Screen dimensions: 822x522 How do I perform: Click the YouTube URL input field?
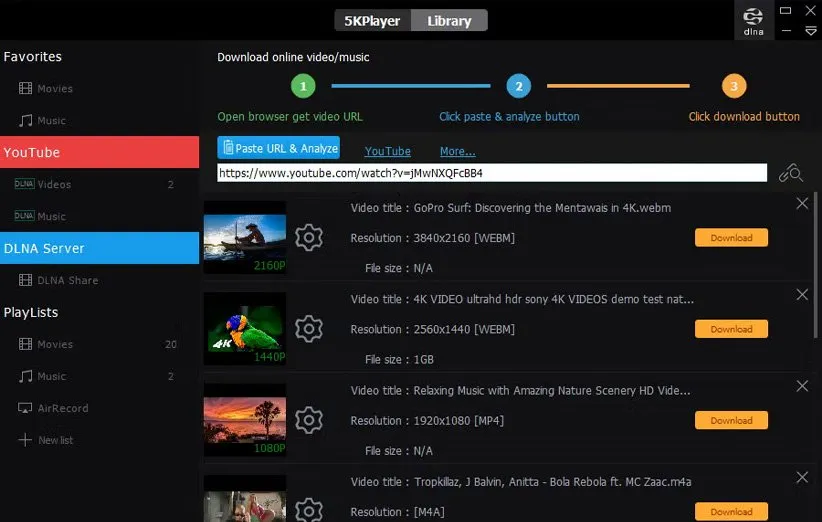492,173
